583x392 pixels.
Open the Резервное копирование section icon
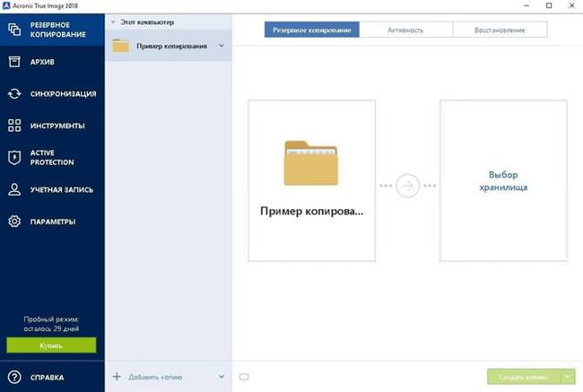[x=14, y=30]
